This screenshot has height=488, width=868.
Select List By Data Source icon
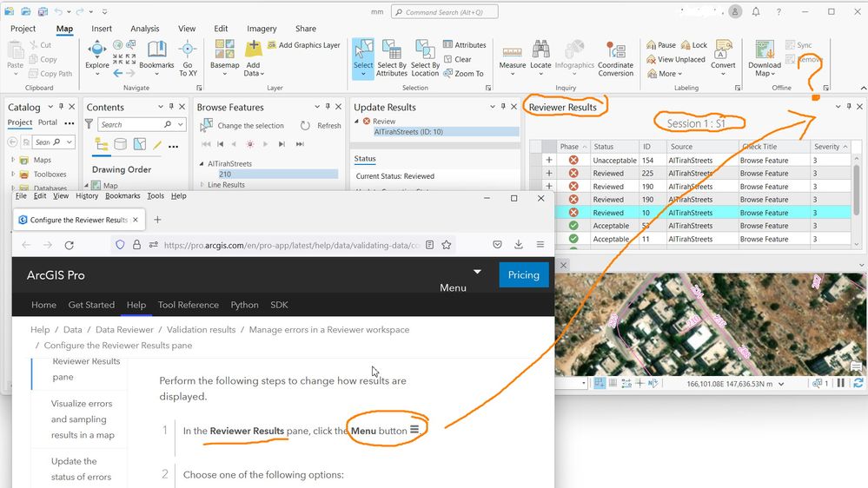[x=120, y=145]
